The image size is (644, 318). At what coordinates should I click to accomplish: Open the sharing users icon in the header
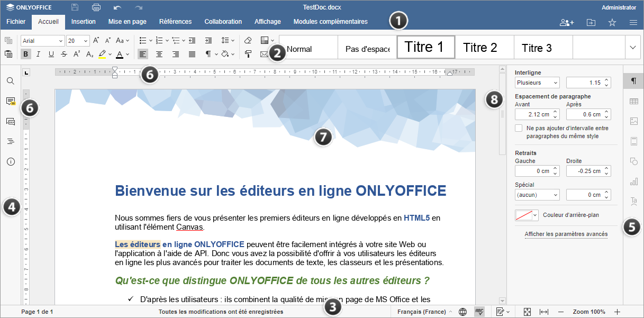(567, 22)
